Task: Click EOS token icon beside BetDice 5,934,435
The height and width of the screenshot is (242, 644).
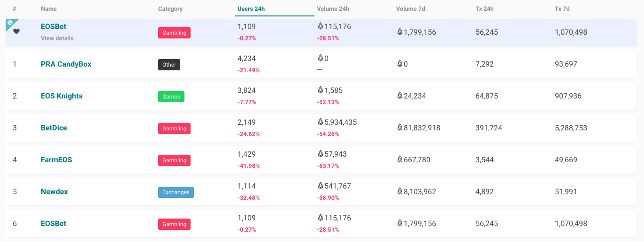Action: pos(321,122)
